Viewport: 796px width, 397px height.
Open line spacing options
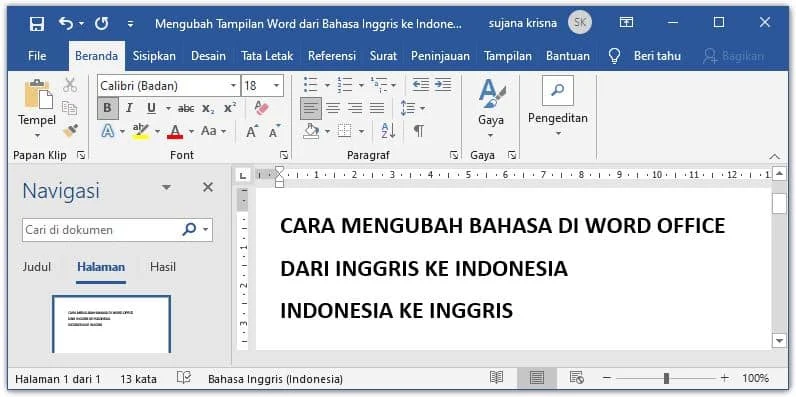pos(408,108)
